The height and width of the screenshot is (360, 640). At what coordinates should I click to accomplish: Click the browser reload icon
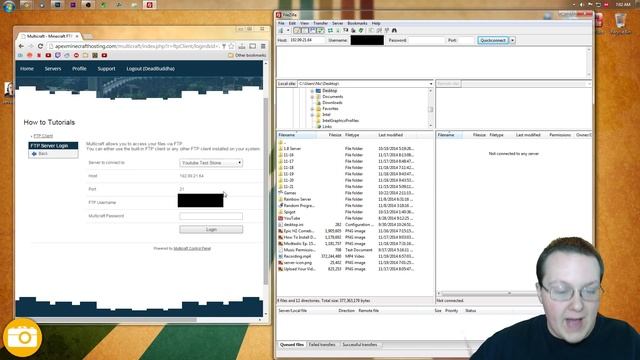click(x=40, y=46)
